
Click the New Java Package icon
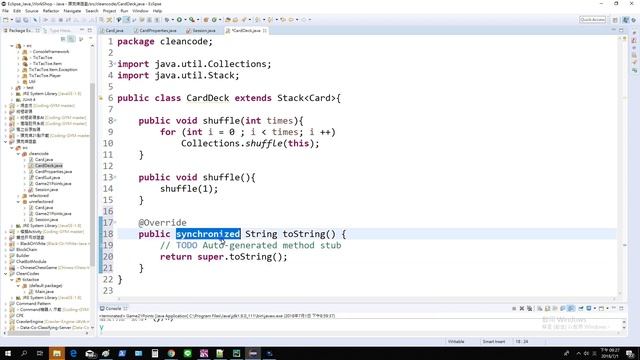[x=206, y=20]
